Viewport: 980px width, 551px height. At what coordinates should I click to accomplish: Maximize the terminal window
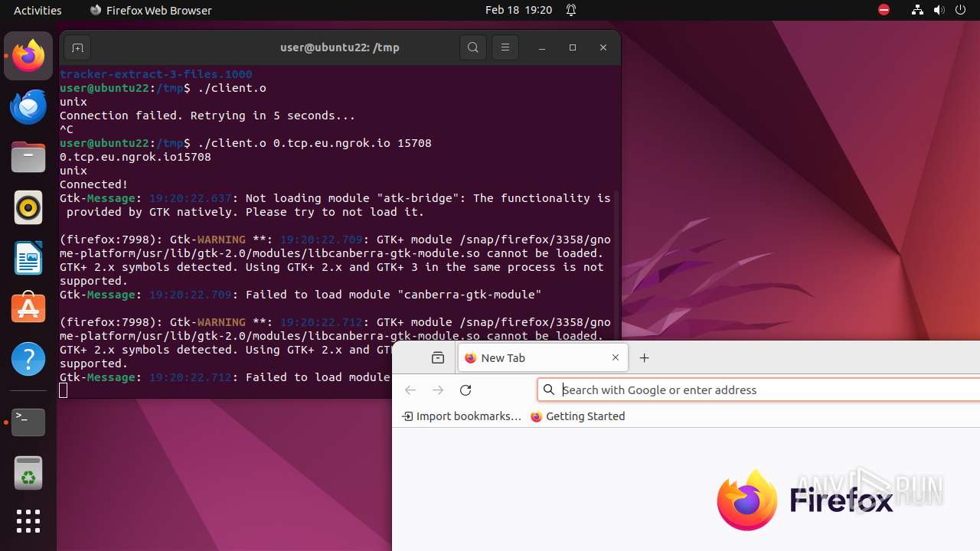(x=573, y=47)
